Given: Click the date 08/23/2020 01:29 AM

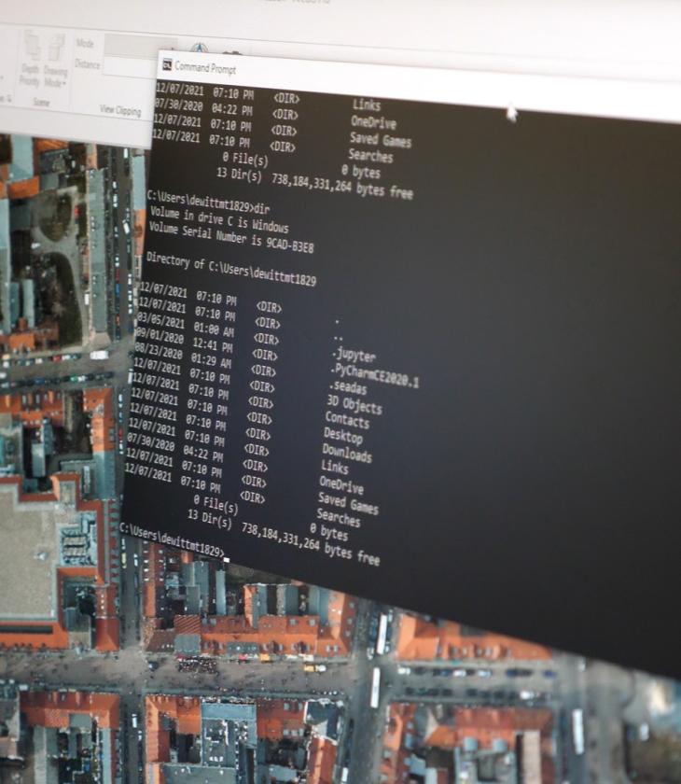Looking at the screenshot, I should 182,356.
